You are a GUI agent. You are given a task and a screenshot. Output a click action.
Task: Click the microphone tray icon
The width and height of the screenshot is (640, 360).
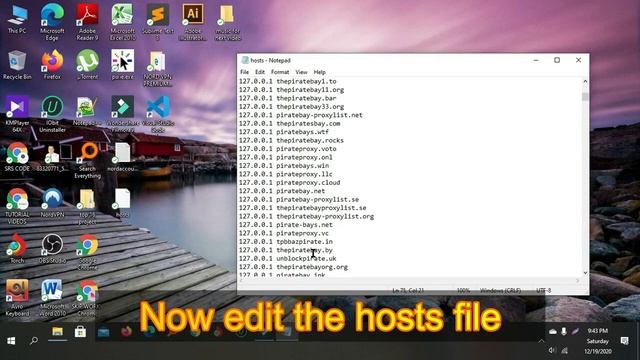click(x=564, y=331)
